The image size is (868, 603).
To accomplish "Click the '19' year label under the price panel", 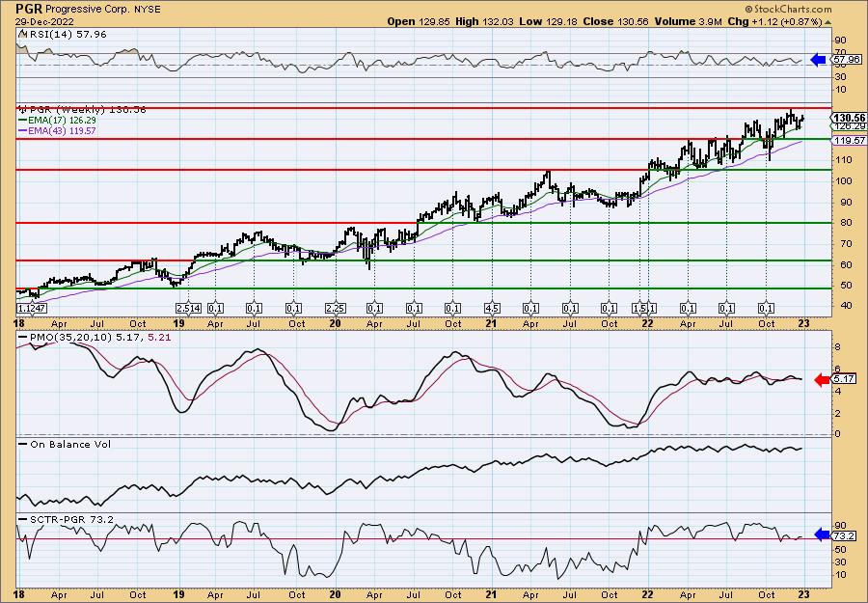I will 178,323.
